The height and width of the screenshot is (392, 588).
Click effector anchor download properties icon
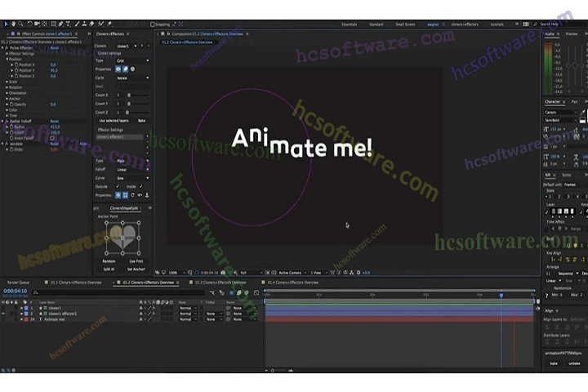point(147,195)
